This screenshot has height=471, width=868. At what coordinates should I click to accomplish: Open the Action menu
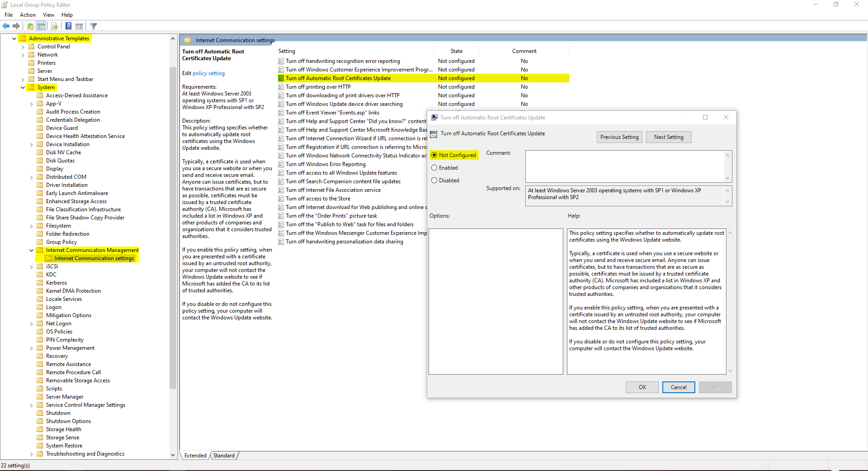pos(28,15)
